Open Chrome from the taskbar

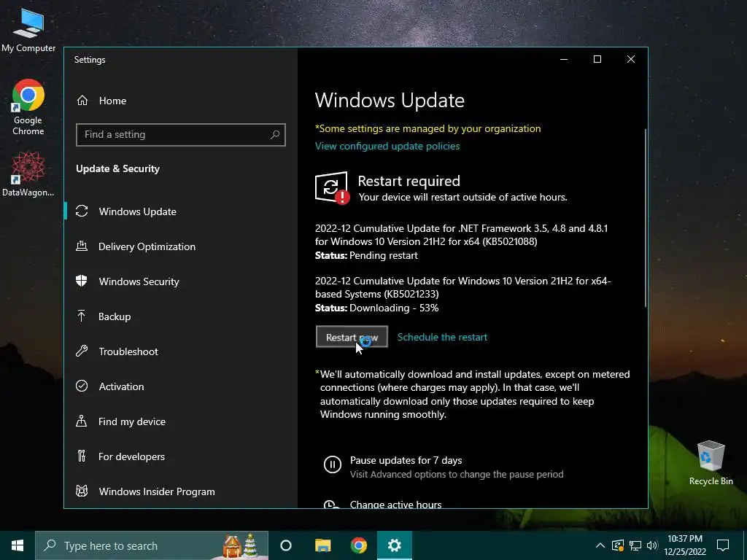pos(359,545)
